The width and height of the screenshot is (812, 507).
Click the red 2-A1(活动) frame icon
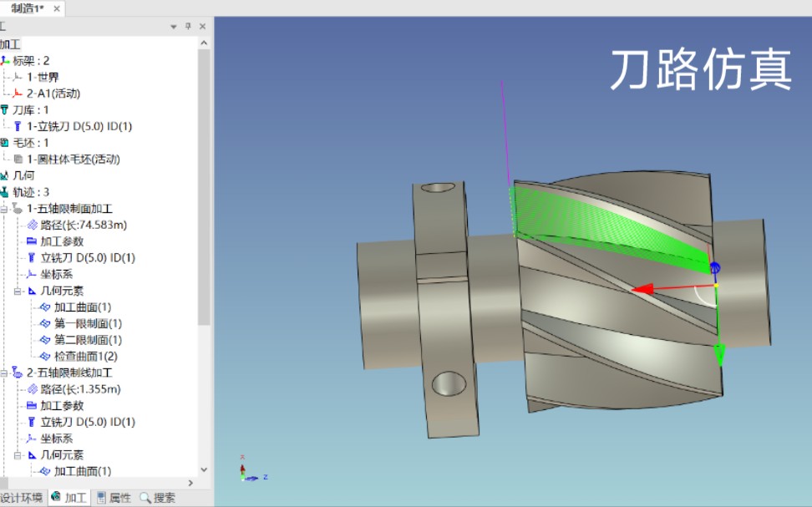17,94
